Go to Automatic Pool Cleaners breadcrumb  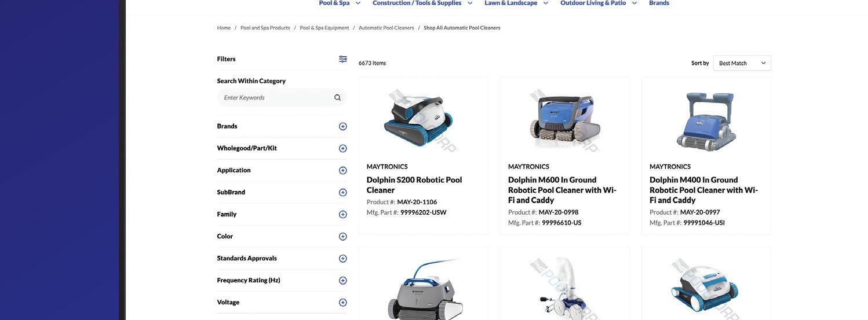tap(386, 28)
